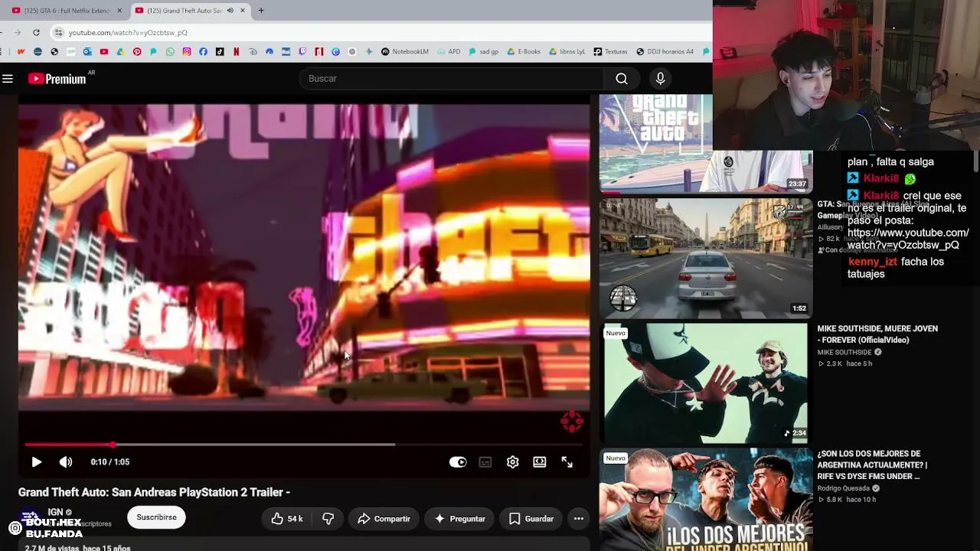Reload the current browser page
Screen dimensions: 980x551
point(36,33)
